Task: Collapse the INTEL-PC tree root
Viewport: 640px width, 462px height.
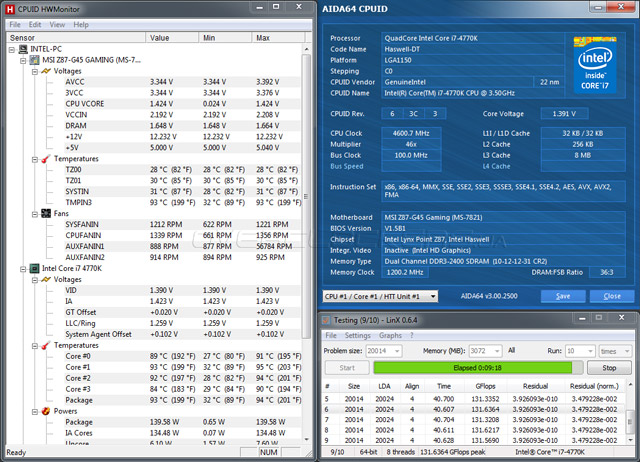Action: point(10,48)
